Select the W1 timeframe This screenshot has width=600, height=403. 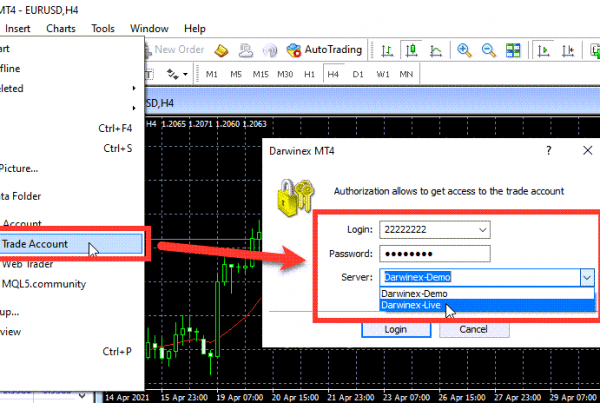pos(383,74)
